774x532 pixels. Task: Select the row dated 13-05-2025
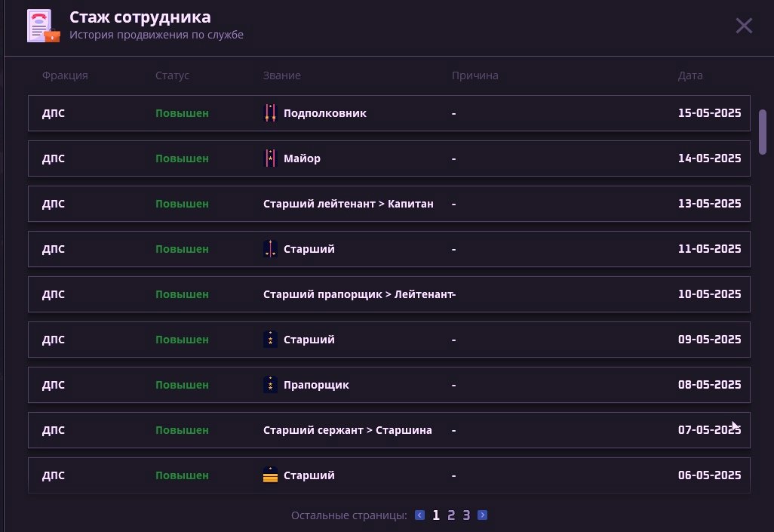point(389,204)
